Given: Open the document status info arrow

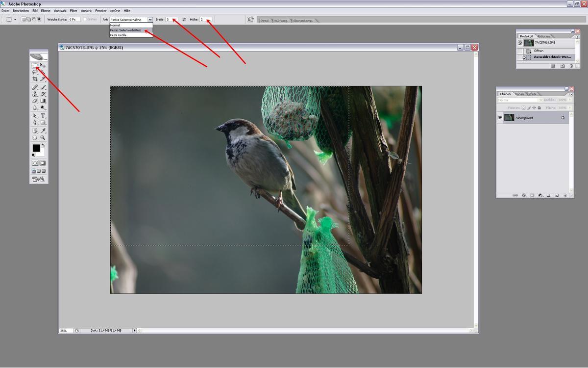Looking at the screenshot, I should (134, 331).
